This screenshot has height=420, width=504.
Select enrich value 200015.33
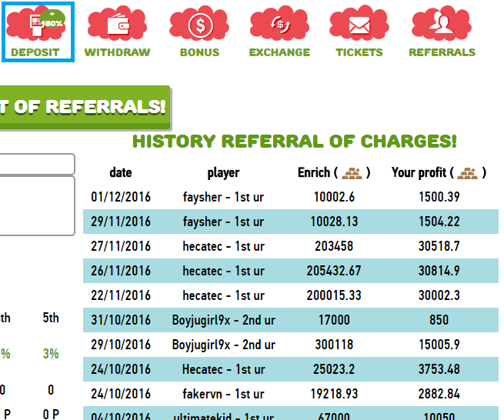tap(334, 295)
